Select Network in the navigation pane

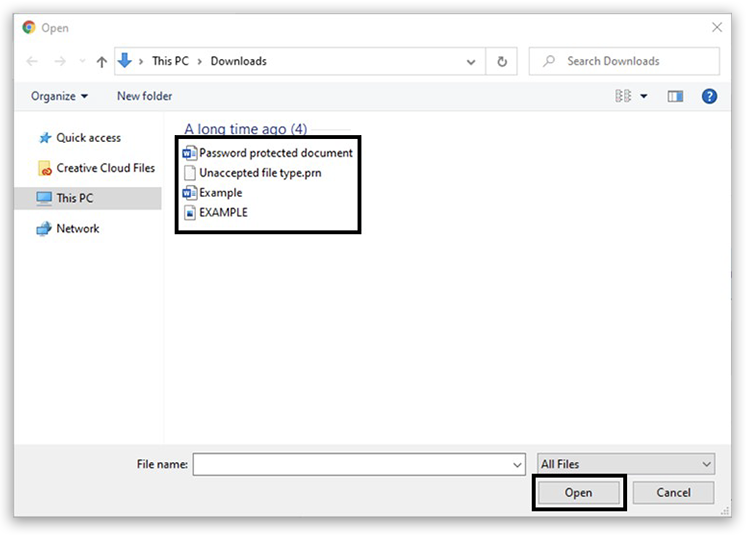(x=77, y=229)
